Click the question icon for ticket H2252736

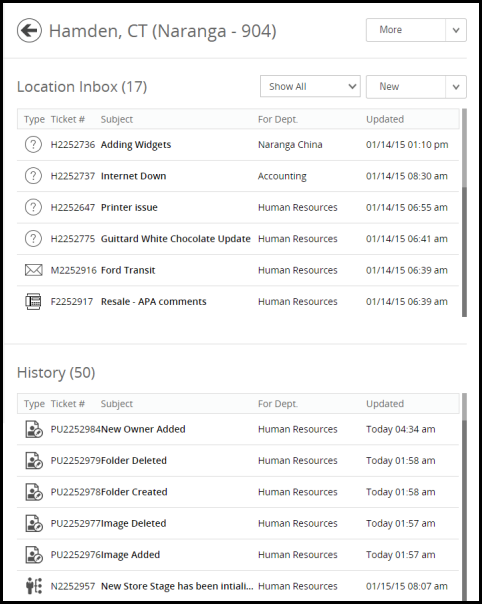[33, 145]
